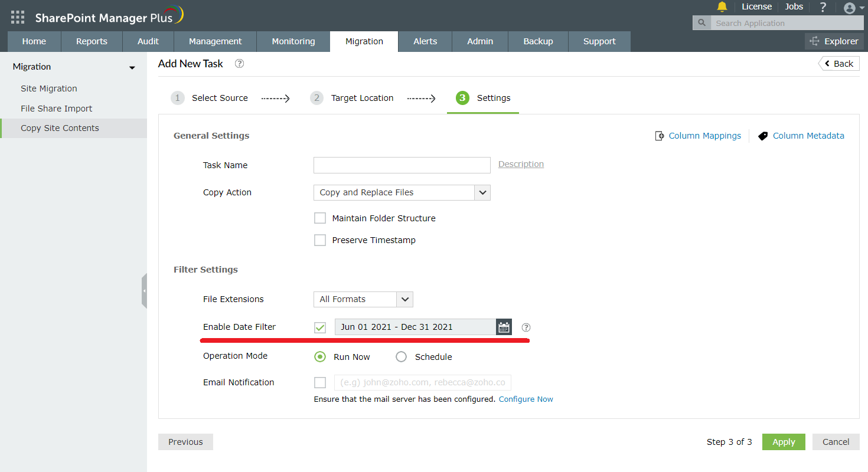868x472 pixels.
Task: Open Site Migration in the sidebar
Action: pyautogui.click(x=49, y=88)
